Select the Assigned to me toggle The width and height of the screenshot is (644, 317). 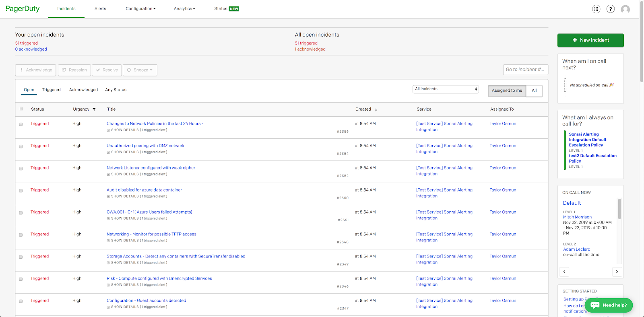(x=507, y=91)
